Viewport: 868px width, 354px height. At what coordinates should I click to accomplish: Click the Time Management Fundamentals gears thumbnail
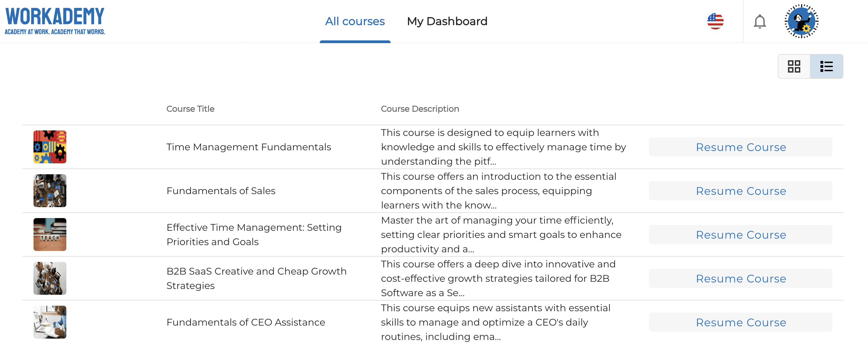tap(50, 147)
